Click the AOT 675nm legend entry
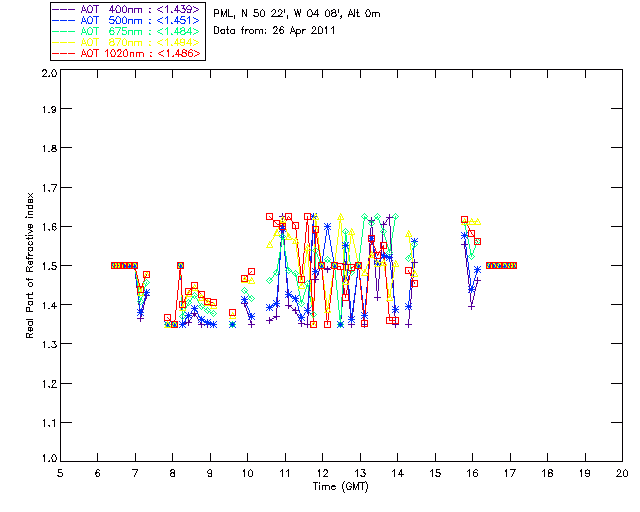Image resolution: width=640 pixels, height=512 pixels. [126, 31]
